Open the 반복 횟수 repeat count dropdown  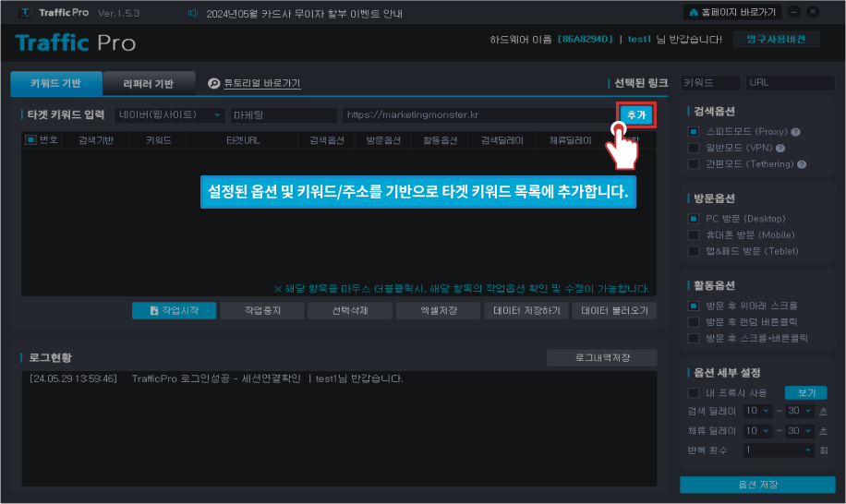(779, 450)
